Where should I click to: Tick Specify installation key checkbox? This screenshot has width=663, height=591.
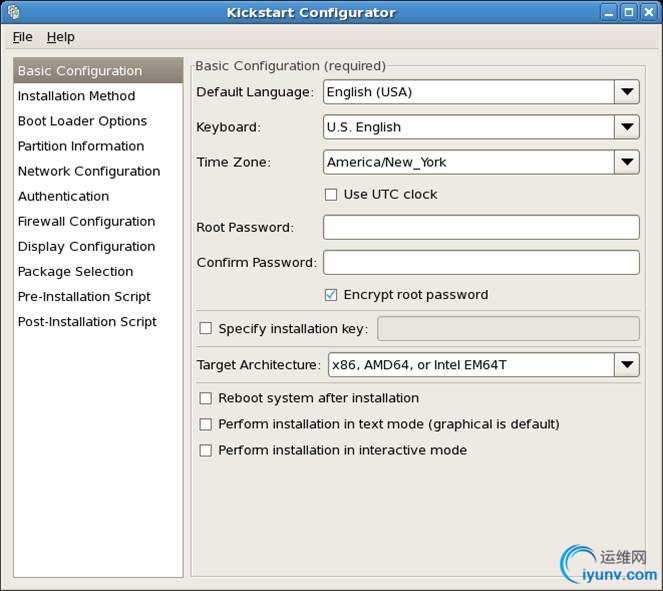[205, 328]
